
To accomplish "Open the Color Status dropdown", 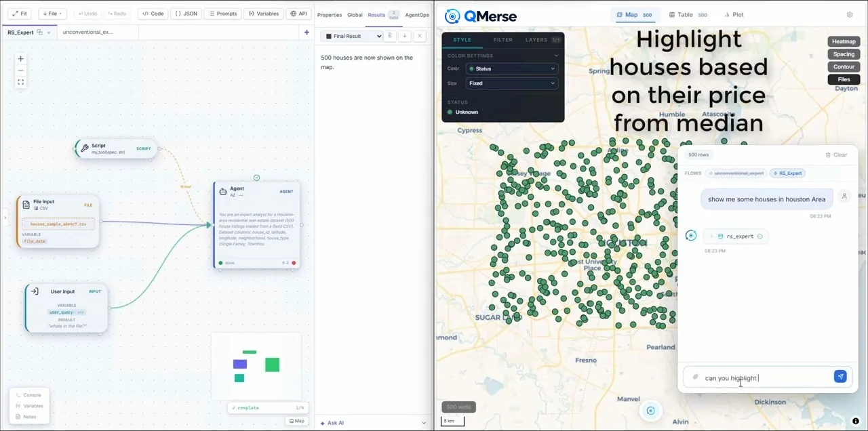I will (512, 68).
